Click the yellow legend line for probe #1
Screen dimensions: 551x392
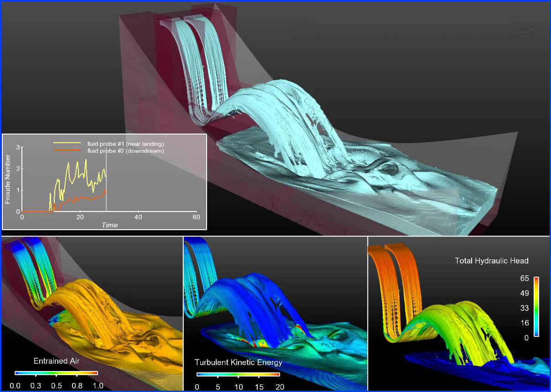pyautogui.click(x=67, y=143)
